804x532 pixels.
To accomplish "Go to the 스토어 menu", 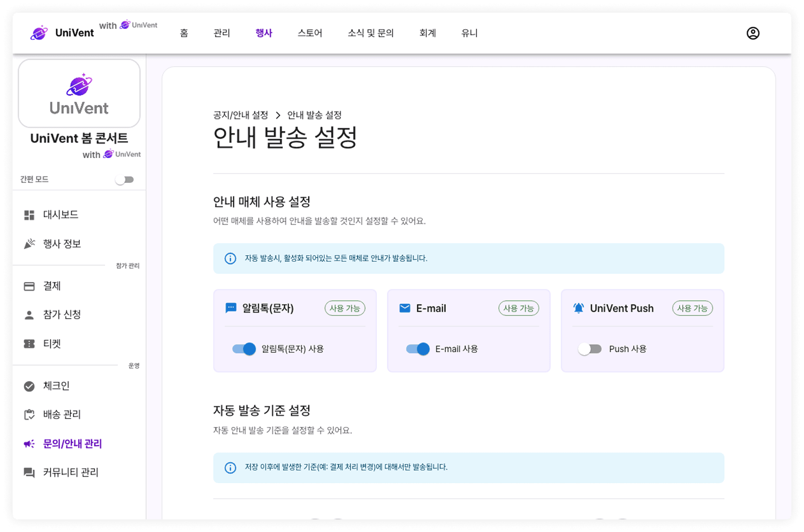I will point(310,33).
